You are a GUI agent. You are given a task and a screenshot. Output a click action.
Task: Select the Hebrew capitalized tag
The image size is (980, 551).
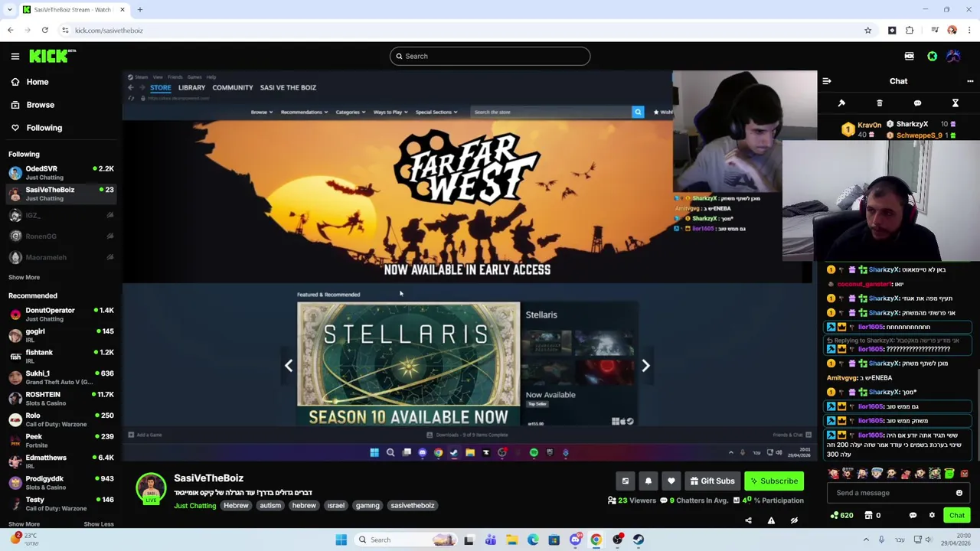point(236,505)
